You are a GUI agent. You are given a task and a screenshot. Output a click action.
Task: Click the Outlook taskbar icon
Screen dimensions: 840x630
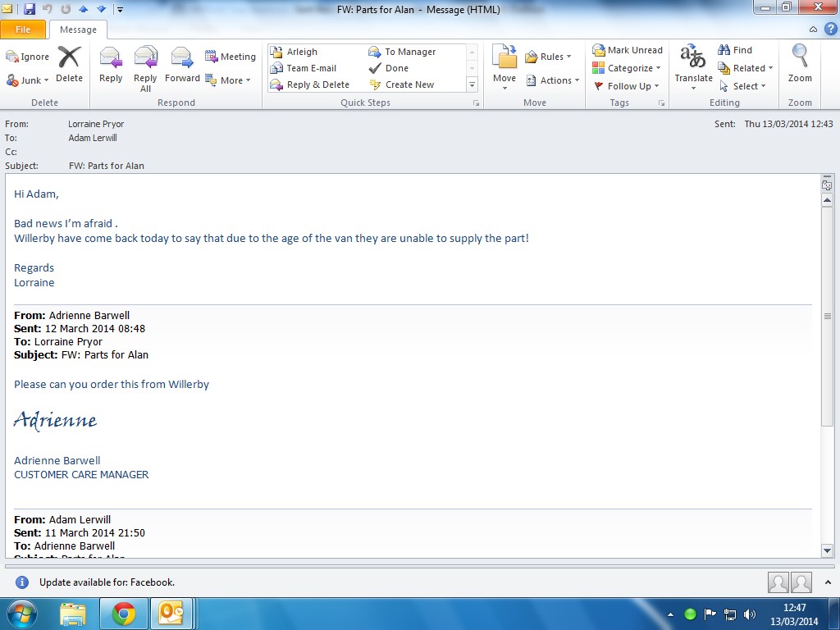(x=171, y=614)
